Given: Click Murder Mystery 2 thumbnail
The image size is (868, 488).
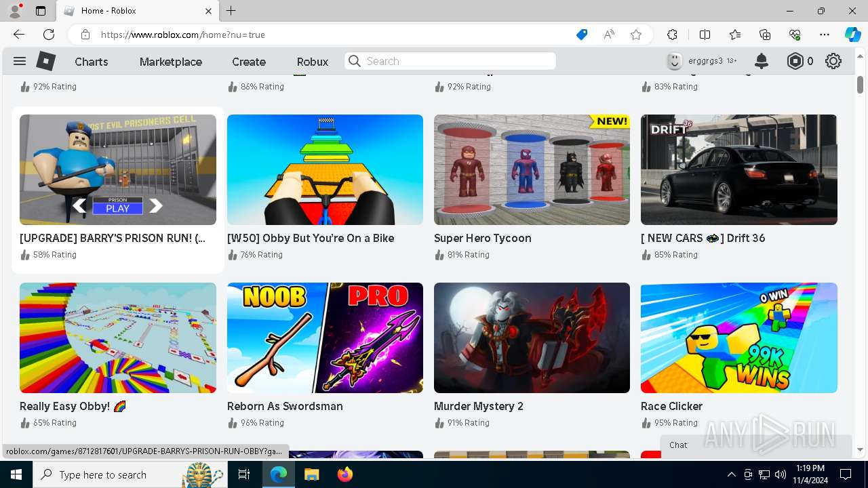Looking at the screenshot, I should point(532,338).
